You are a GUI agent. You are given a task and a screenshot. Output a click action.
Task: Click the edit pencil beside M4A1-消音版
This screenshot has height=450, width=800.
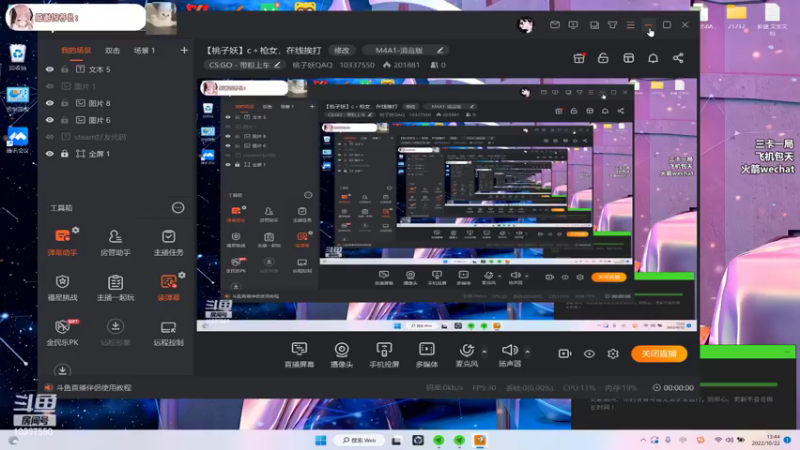(440, 50)
